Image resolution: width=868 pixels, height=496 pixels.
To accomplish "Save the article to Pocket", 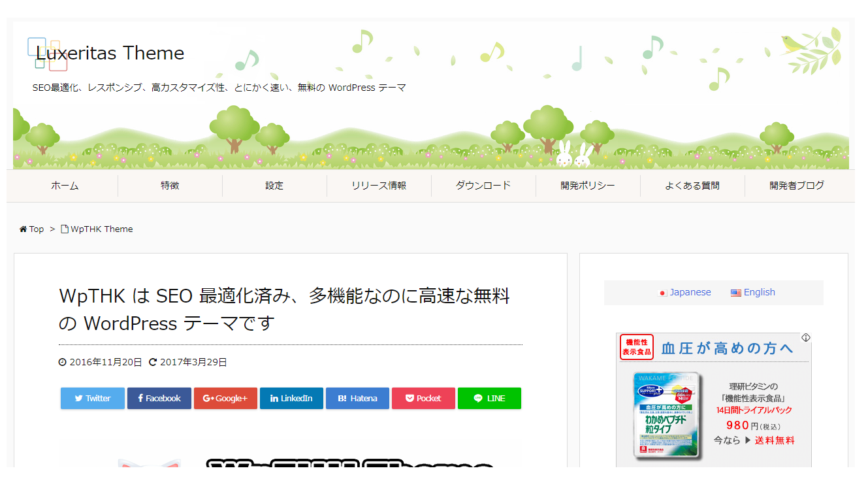I will 423,399.
